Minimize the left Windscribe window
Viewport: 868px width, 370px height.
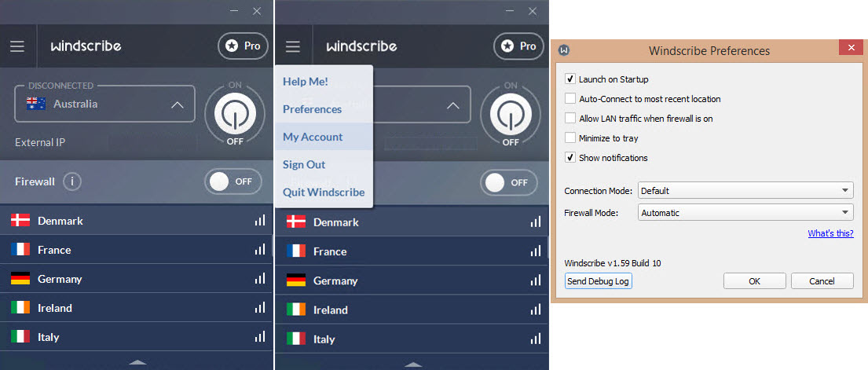(234, 11)
